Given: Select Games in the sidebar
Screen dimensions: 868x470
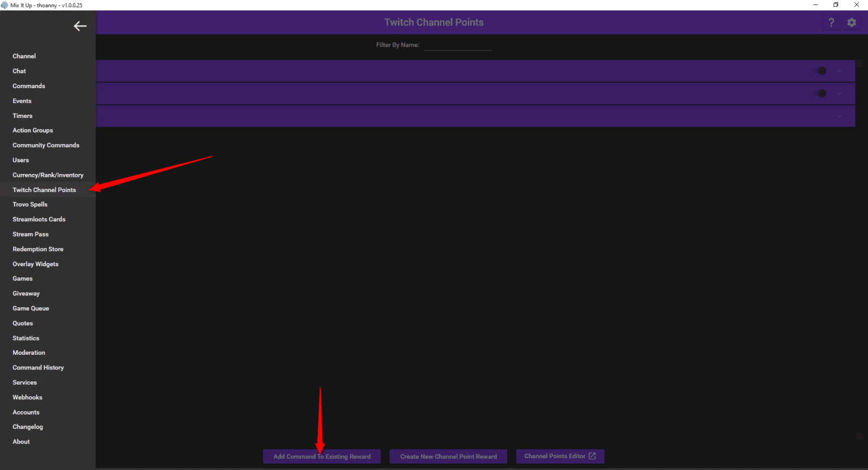Looking at the screenshot, I should coord(23,278).
